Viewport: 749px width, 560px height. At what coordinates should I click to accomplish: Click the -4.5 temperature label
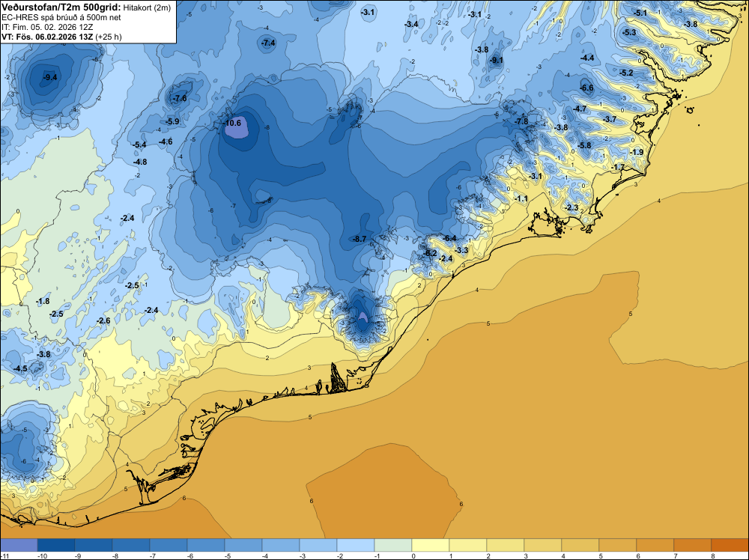[x=20, y=369]
